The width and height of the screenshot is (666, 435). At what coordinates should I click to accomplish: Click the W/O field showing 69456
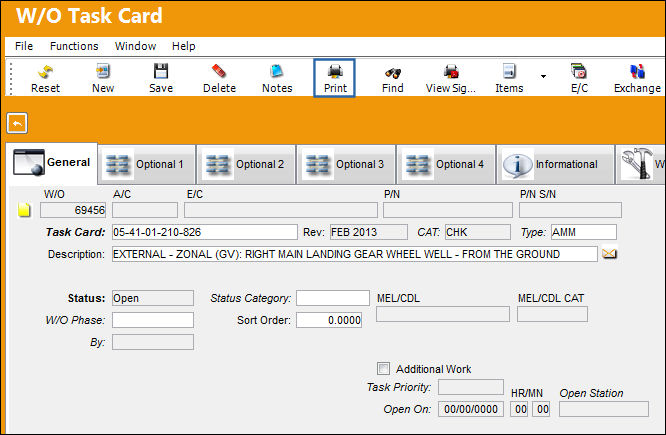point(73,210)
